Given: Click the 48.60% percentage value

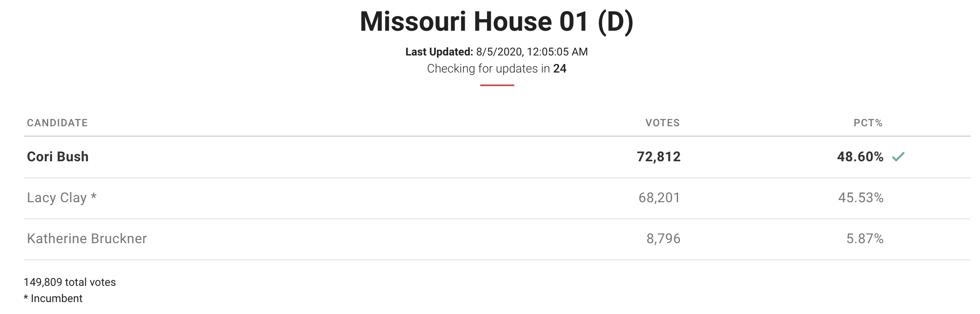Looking at the screenshot, I should pyautogui.click(x=860, y=157).
